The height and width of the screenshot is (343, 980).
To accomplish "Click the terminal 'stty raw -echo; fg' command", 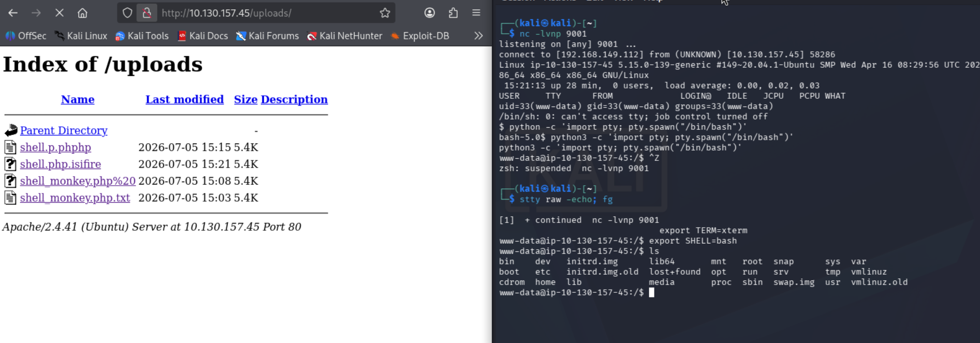I will pyautogui.click(x=566, y=199).
